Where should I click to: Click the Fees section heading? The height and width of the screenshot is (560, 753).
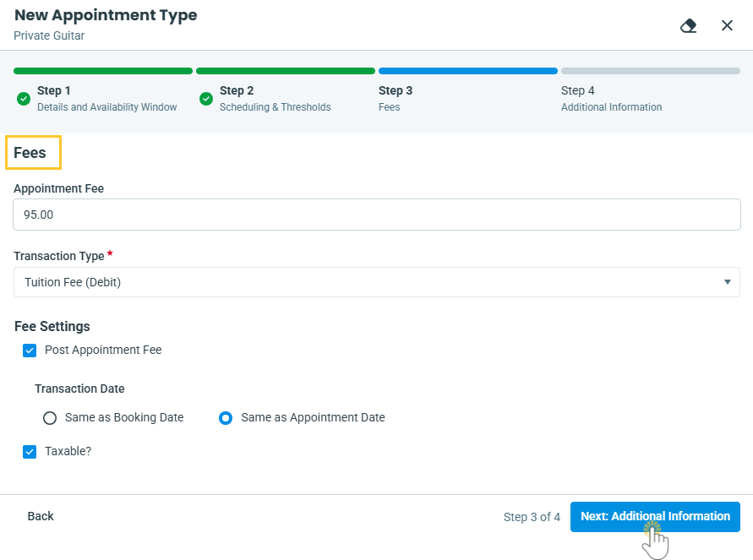[30, 154]
